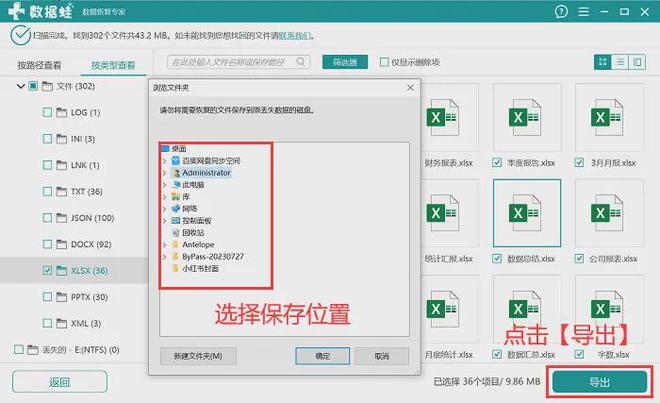Expand the 库 tree node
The height and width of the screenshot is (403, 660).
(x=165, y=196)
